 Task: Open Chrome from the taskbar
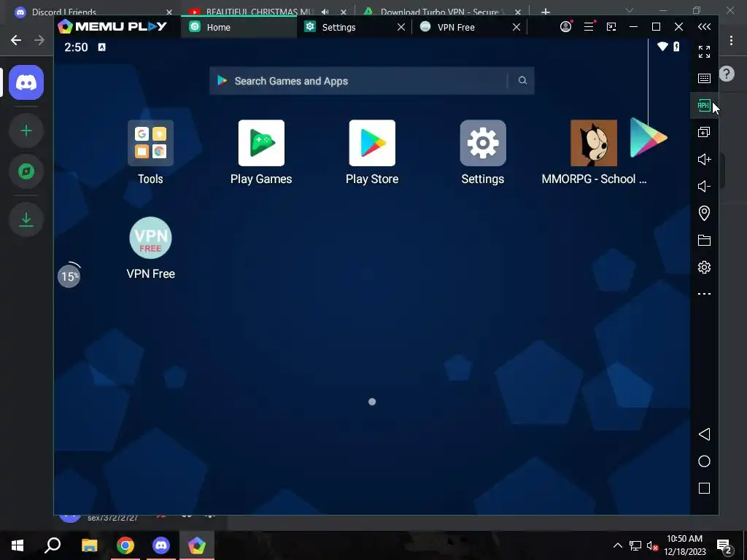tap(125, 545)
